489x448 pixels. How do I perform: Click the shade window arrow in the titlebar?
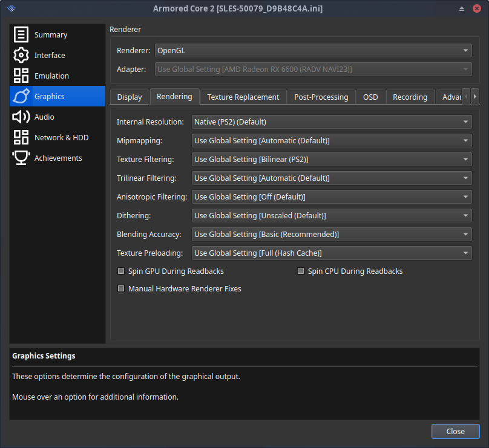461,8
